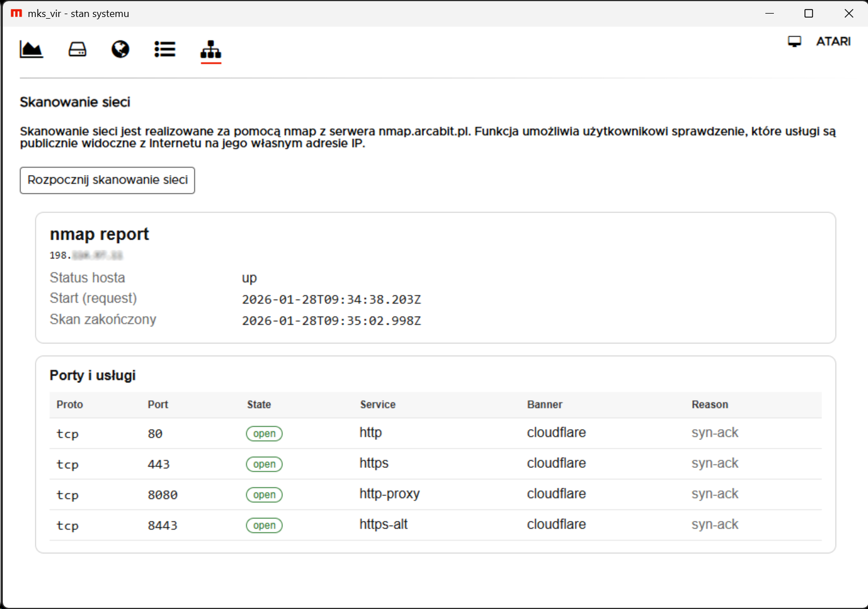Select the https-alt service row
The height and width of the screenshot is (609, 868).
(x=383, y=525)
